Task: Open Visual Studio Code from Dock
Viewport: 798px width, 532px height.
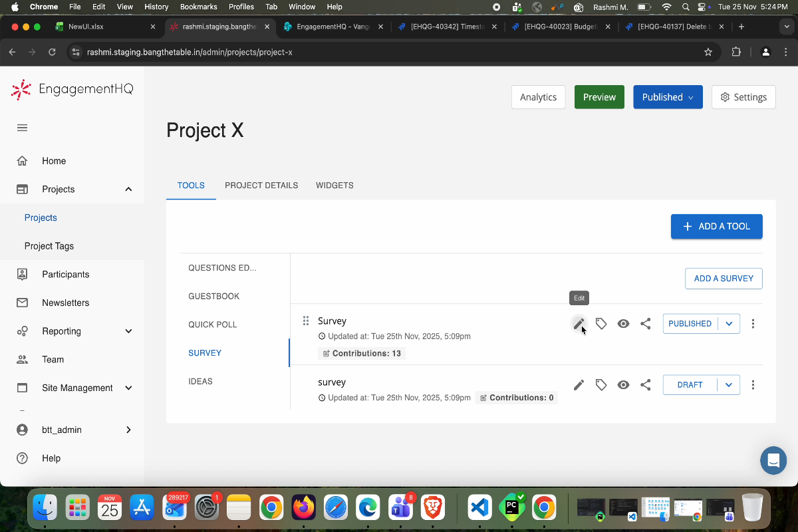Action: [x=479, y=508]
